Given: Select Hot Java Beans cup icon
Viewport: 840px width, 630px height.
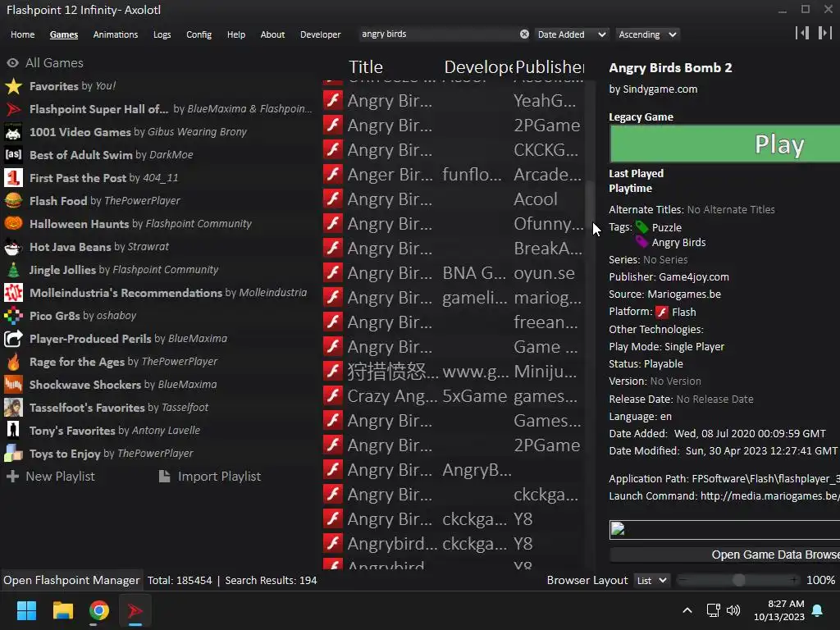Looking at the screenshot, I should [x=13, y=247].
